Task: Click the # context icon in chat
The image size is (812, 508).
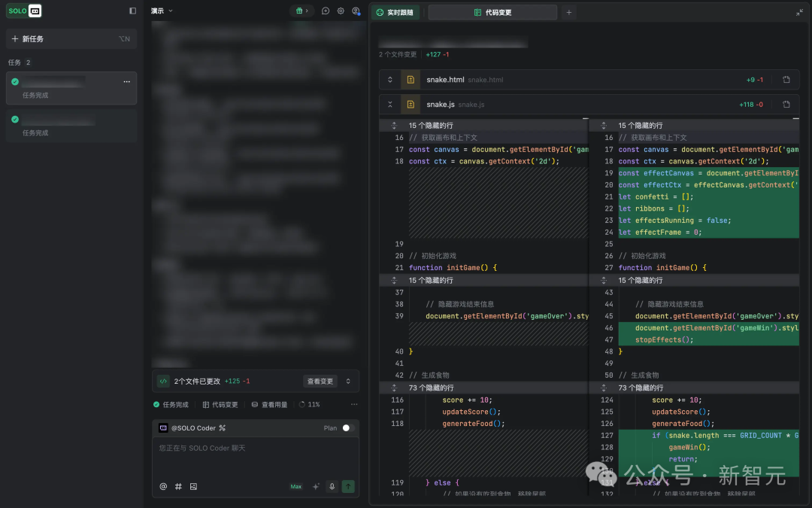Action: 178,487
